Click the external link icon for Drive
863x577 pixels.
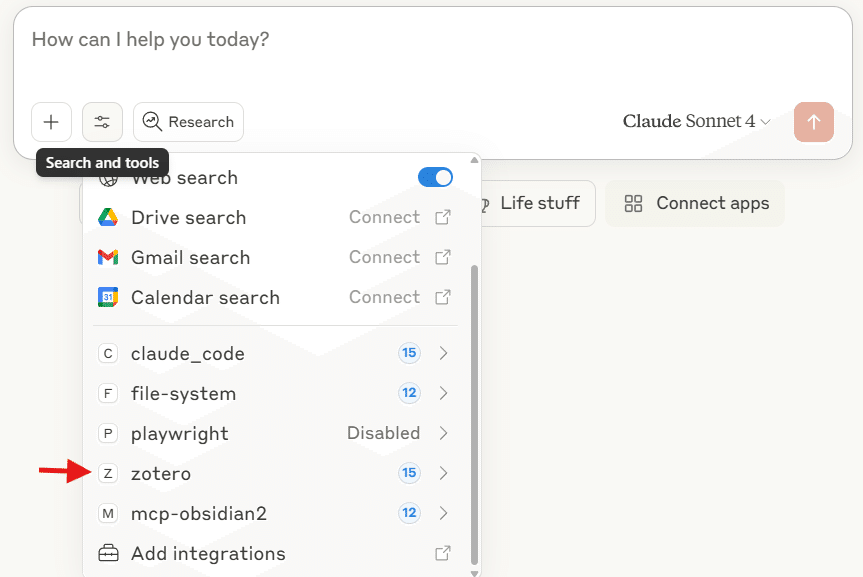click(x=443, y=217)
